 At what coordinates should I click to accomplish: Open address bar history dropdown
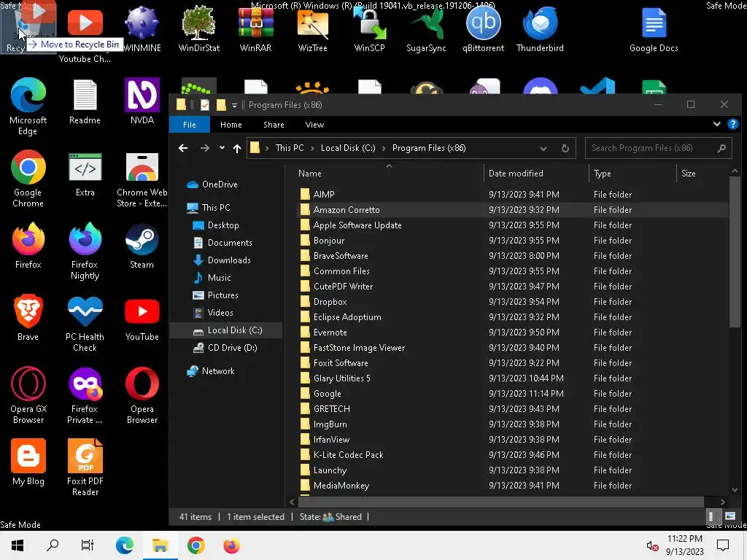[x=543, y=148]
